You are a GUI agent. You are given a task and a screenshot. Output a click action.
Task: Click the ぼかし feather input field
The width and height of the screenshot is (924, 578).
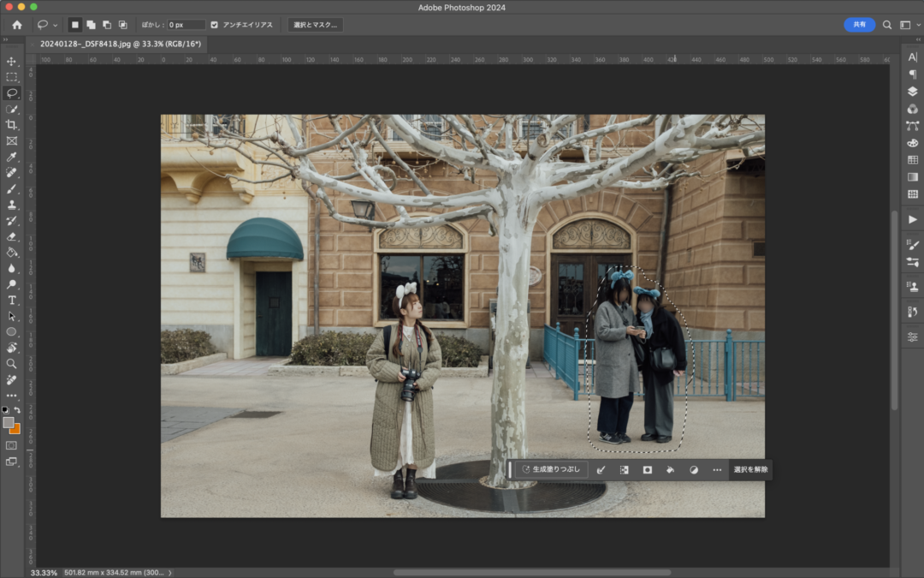coord(186,25)
